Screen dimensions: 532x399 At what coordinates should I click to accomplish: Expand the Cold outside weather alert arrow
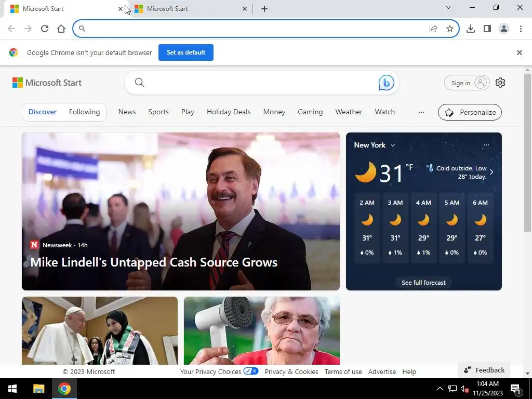pyautogui.click(x=491, y=172)
